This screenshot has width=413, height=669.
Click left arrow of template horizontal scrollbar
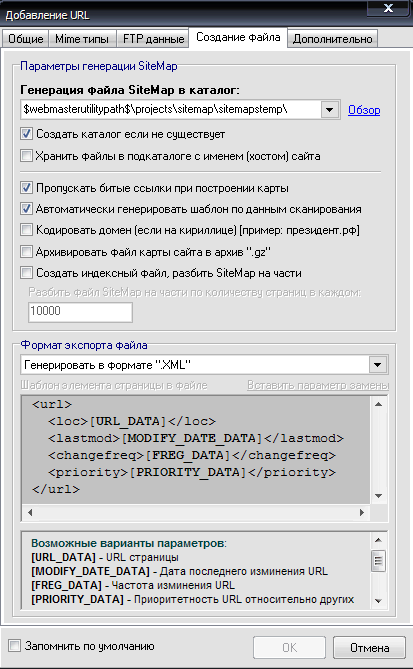[x=29, y=512]
